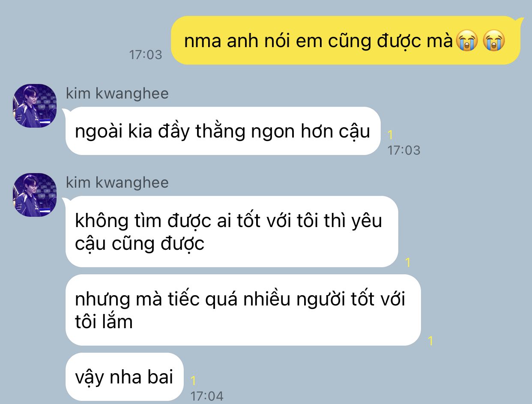Click the second kim kwanghee sender name
The width and height of the screenshot is (532, 404).
117,183
